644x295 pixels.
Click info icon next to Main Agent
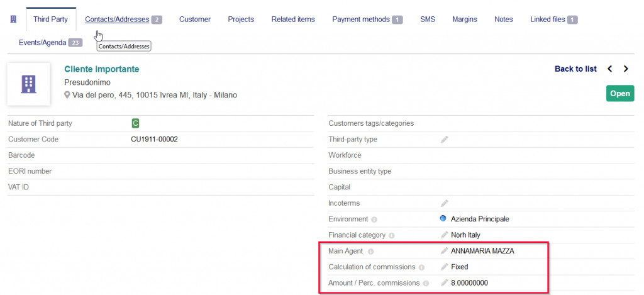pyautogui.click(x=370, y=252)
